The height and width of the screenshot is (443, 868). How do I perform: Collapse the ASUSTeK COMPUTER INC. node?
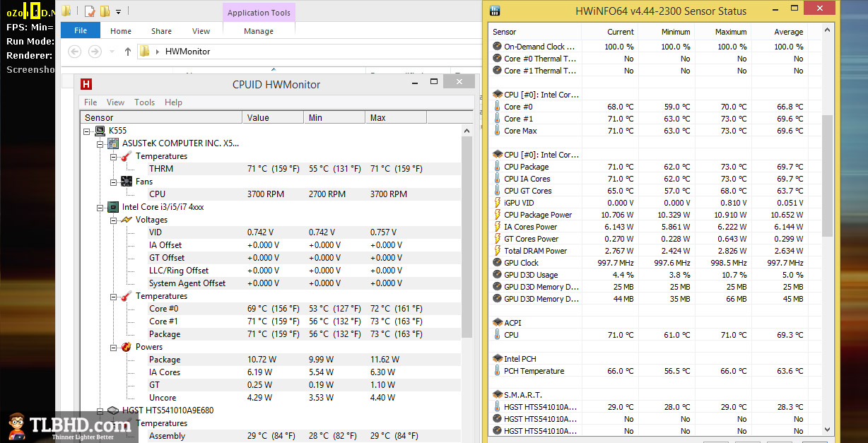tap(100, 143)
